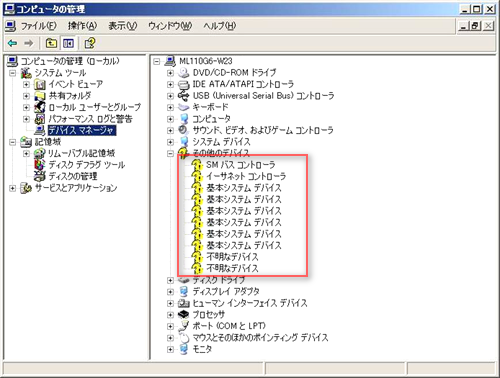Open the ウィンドウ(W) menu
The image size is (500, 378).
coord(170,26)
